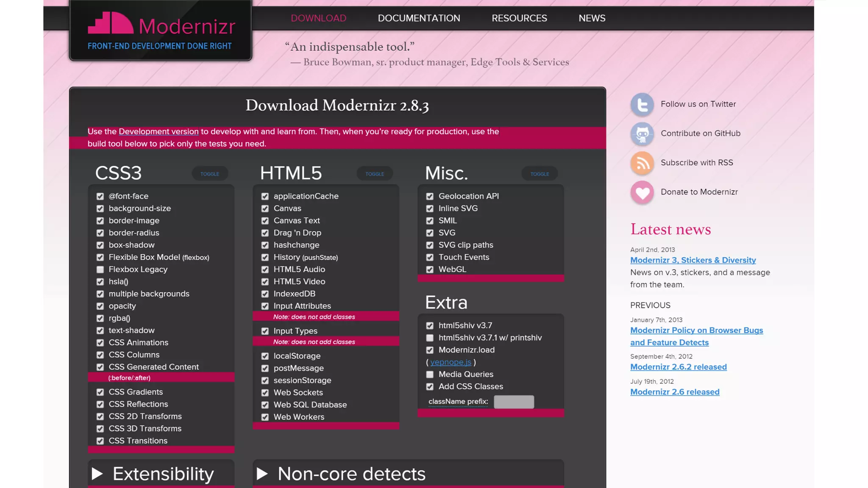Click the 'Latest news' heading

670,229
